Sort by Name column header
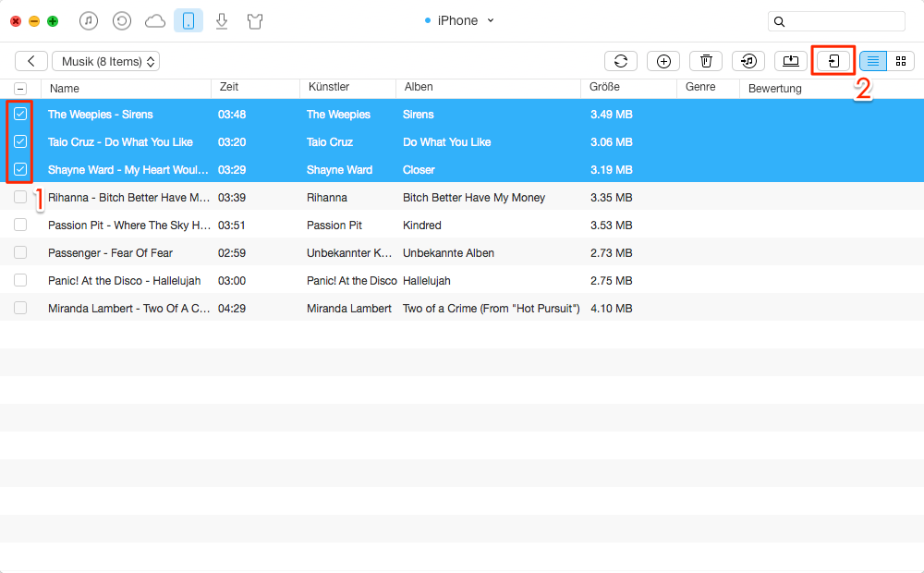The width and height of the screenshot is (924, 573). [x=65, y=89]
